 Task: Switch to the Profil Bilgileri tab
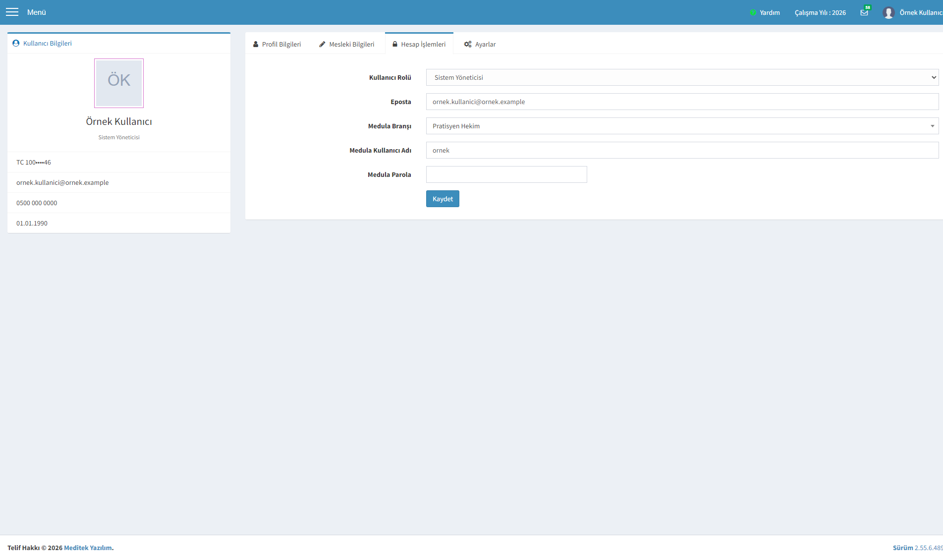coord(277,44)
